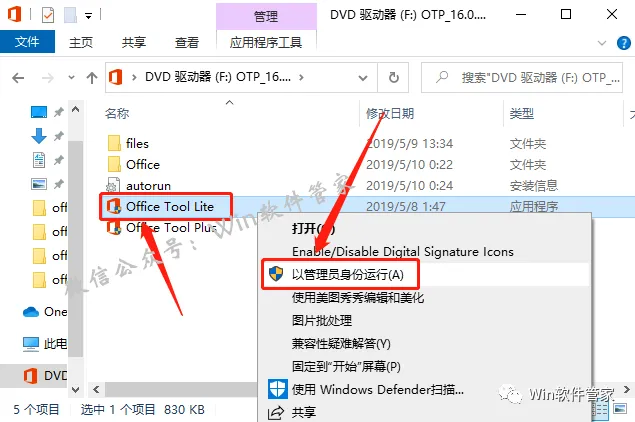Expand the ribbon with the chevron arrow

(602, 43)
